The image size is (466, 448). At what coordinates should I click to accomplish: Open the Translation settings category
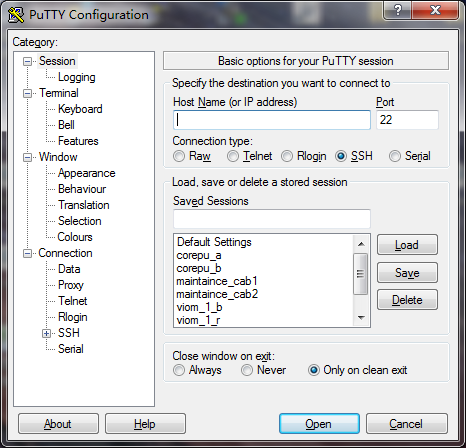tap(84, 205)
